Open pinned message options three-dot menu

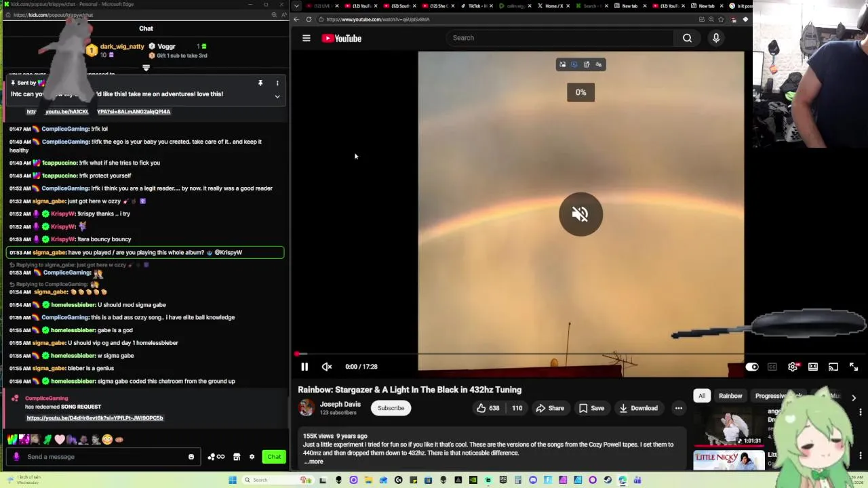(x=277, y=83)
